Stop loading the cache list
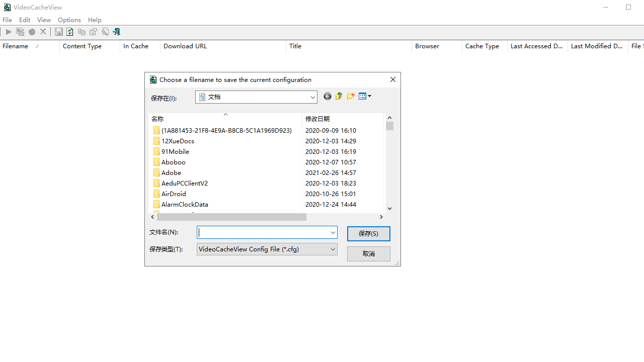 coord(32,32)
